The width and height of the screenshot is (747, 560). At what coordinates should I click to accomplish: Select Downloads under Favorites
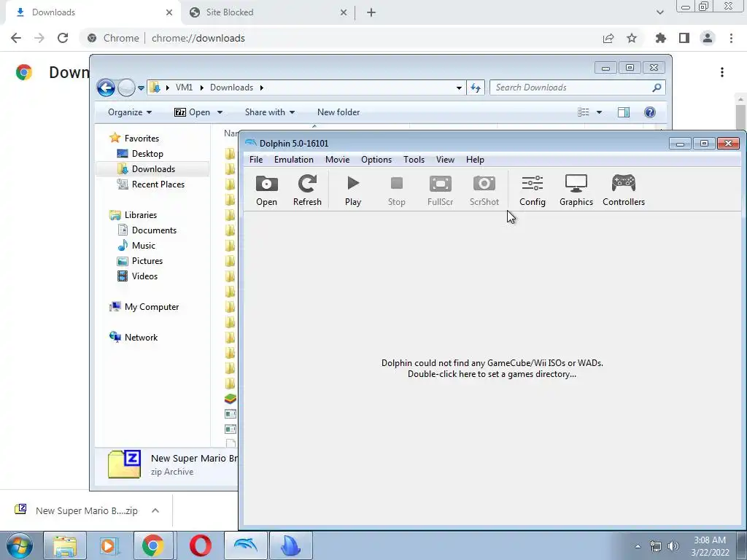(153, 168)
